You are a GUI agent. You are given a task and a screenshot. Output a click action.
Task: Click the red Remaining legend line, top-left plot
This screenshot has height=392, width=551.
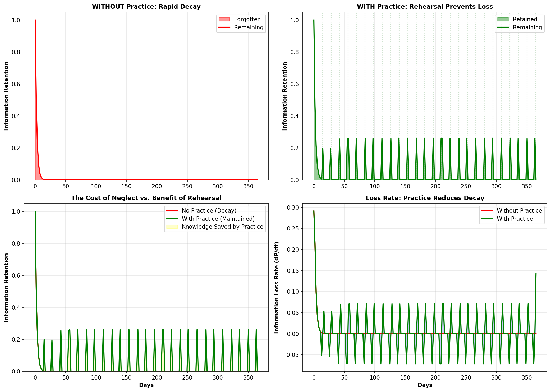pyautogui.click(x=224, y=27)
